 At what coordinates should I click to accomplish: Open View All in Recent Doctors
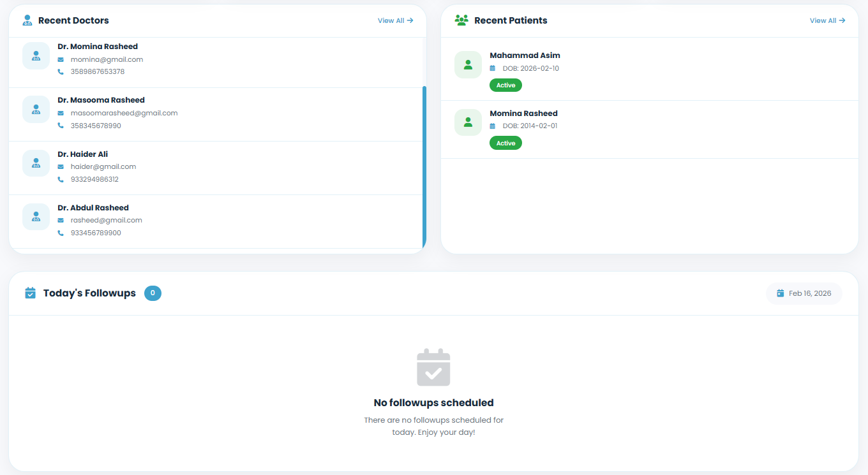395,20
